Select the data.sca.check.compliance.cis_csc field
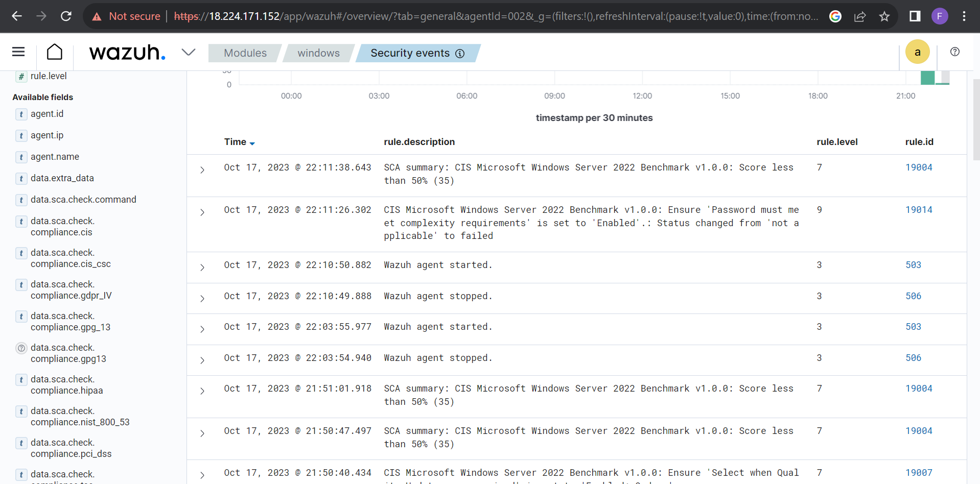Viewport: 980px width, 484px height. click(71, 258)
